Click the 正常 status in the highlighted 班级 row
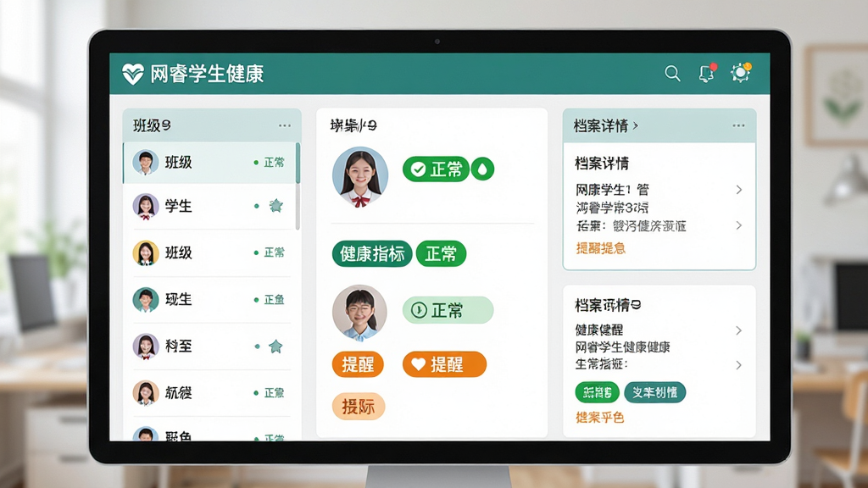The width and height of the screenshot is (868, 488). click(x=274, y=163)
